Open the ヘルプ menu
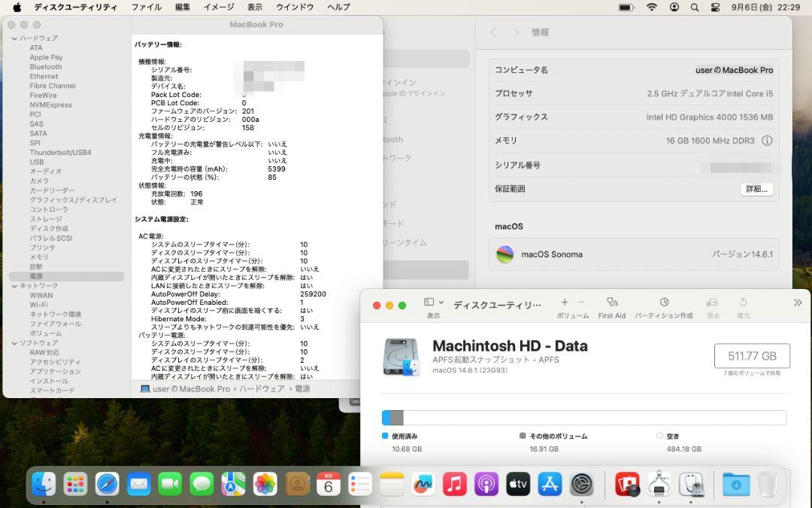The image size is (812, 508). pyautogui.click(x=338, y=8)
